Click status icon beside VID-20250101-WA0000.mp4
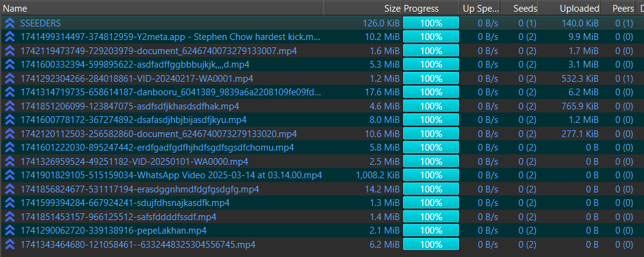The height and width of the screenshot is (257, 644). coord(10,161)
